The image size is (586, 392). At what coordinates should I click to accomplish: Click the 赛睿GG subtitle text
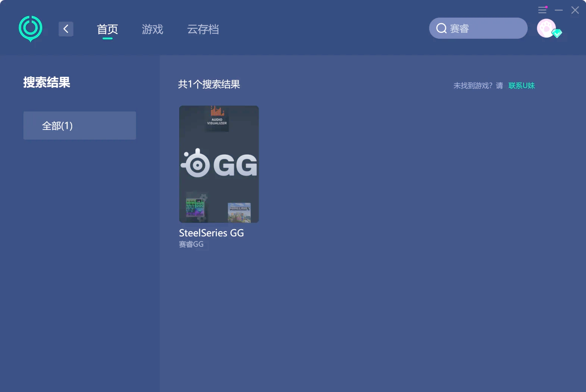[x=191, y=244]
